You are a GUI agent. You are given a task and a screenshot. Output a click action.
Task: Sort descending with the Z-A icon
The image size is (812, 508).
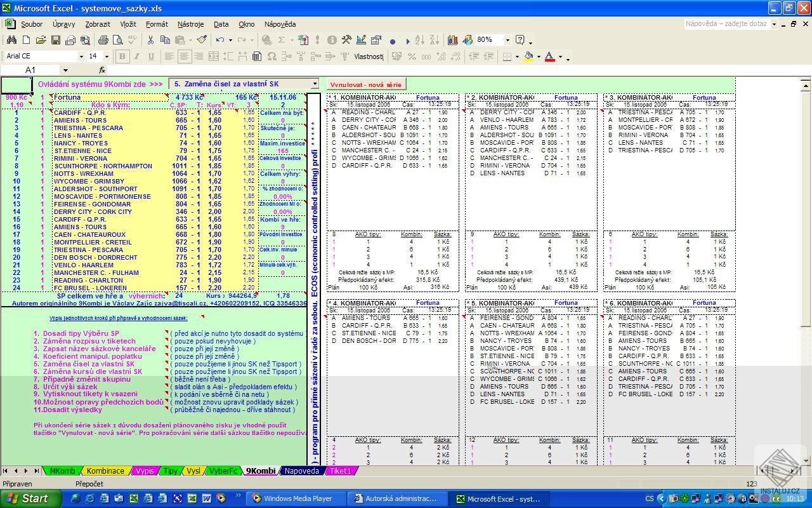click(434, 40)
